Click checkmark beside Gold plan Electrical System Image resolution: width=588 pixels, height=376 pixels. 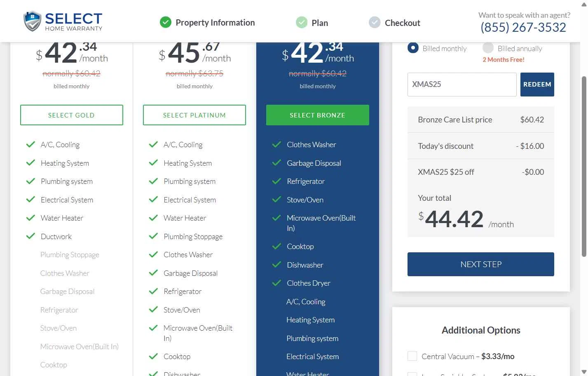[30, 200]
